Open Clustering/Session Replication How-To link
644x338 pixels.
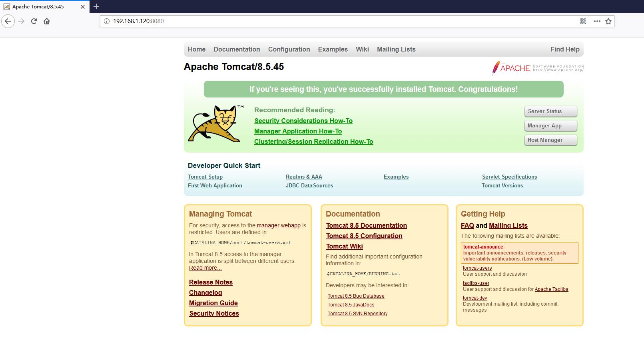point(314,141)
